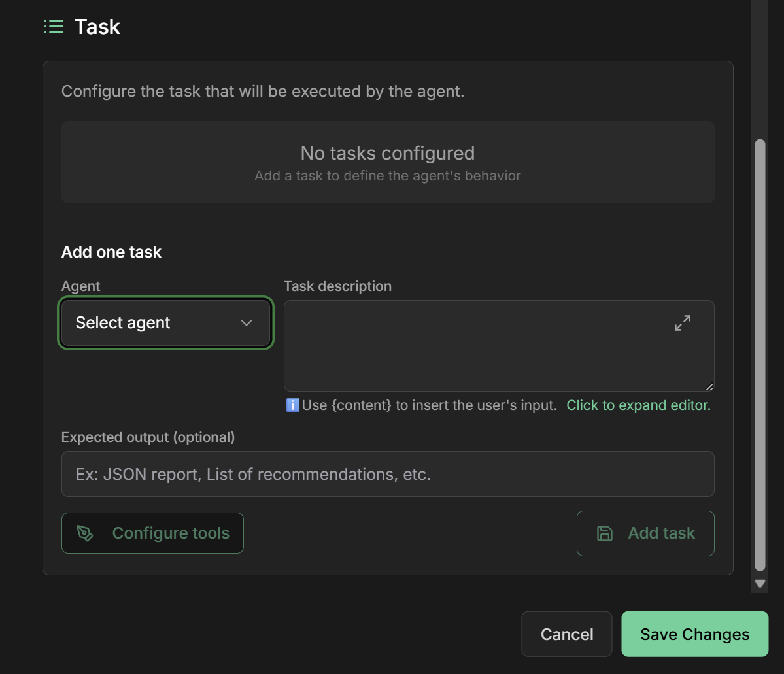This screenshot has height=674, width=784.
Task: Click the Expected output optional field
Action: pyautogui.click(x=388, y=474)
